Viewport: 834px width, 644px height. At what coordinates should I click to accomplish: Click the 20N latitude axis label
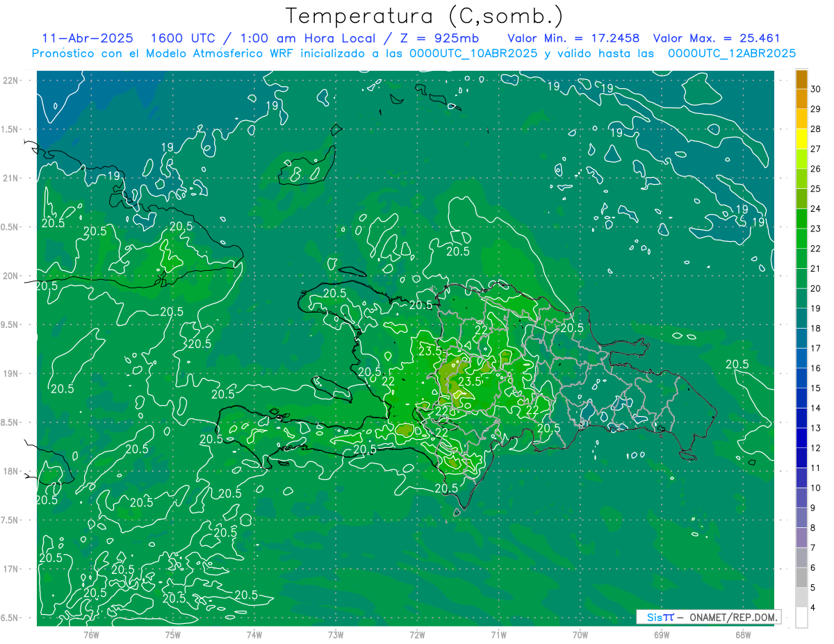12,276
